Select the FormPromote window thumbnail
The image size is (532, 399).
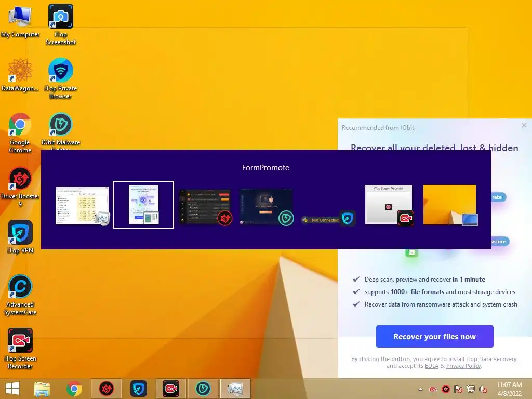143,205
